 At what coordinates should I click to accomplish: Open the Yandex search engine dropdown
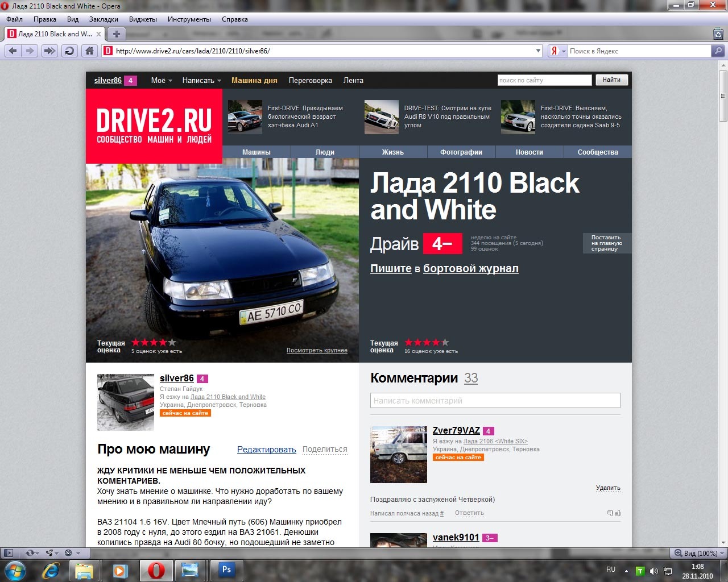[x=564, y=51]
